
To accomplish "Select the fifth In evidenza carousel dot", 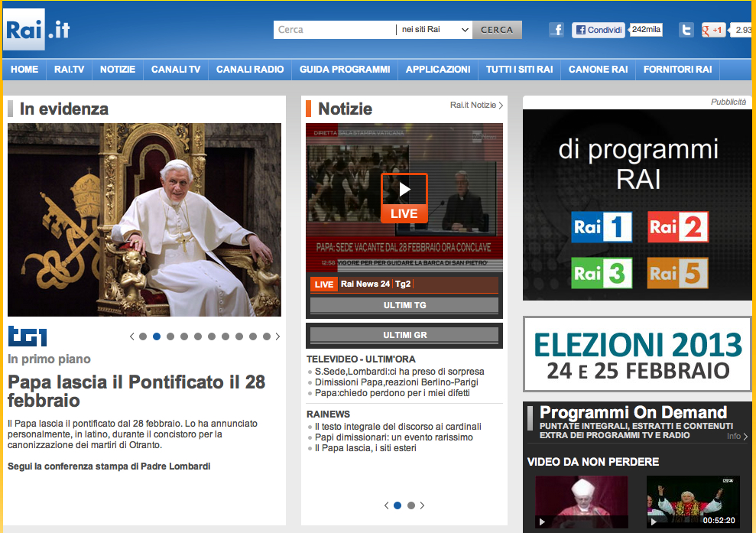I will tap(198, 336).
